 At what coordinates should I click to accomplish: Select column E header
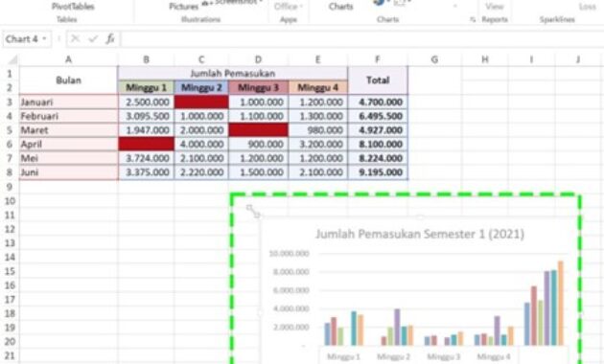(x=317, y=59)
